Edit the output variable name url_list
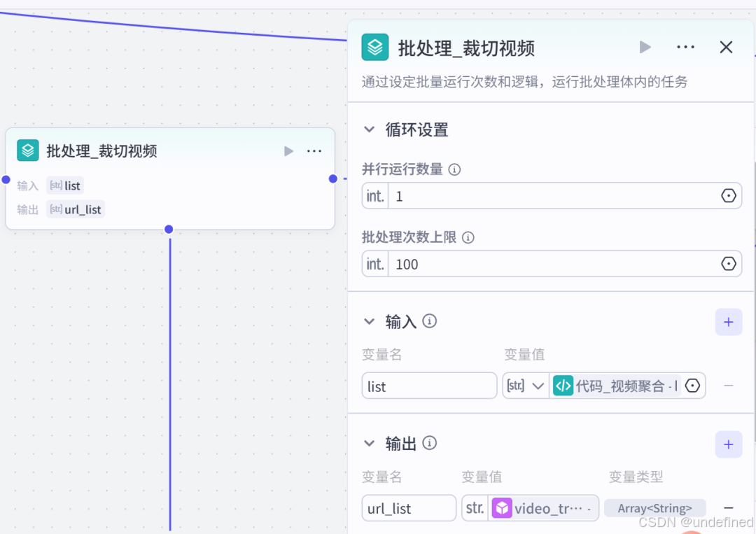756x534 pixels. coord(409,508)
